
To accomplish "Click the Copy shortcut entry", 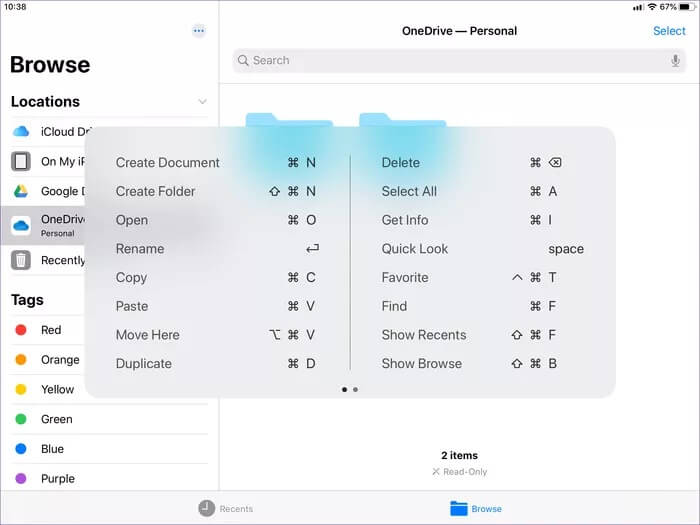I will (216, 277).
